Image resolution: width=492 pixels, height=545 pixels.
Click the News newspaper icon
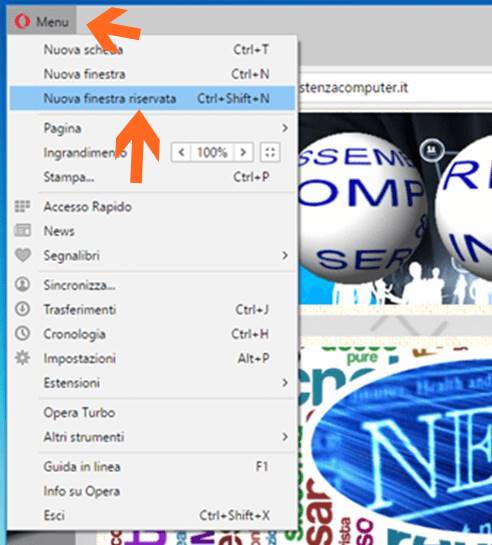pos(23,230)
